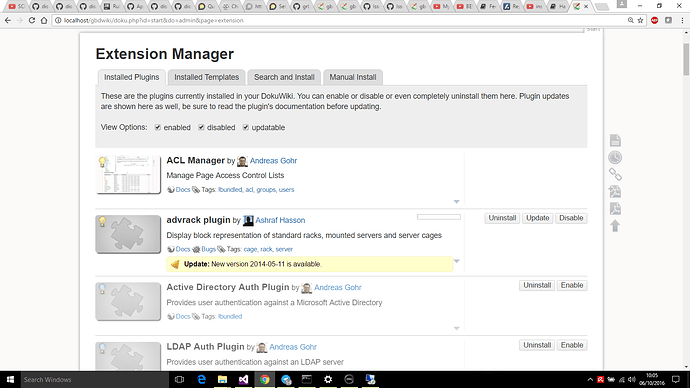
Task: Go to browser home icon
Action: click(x=44, y=20)
